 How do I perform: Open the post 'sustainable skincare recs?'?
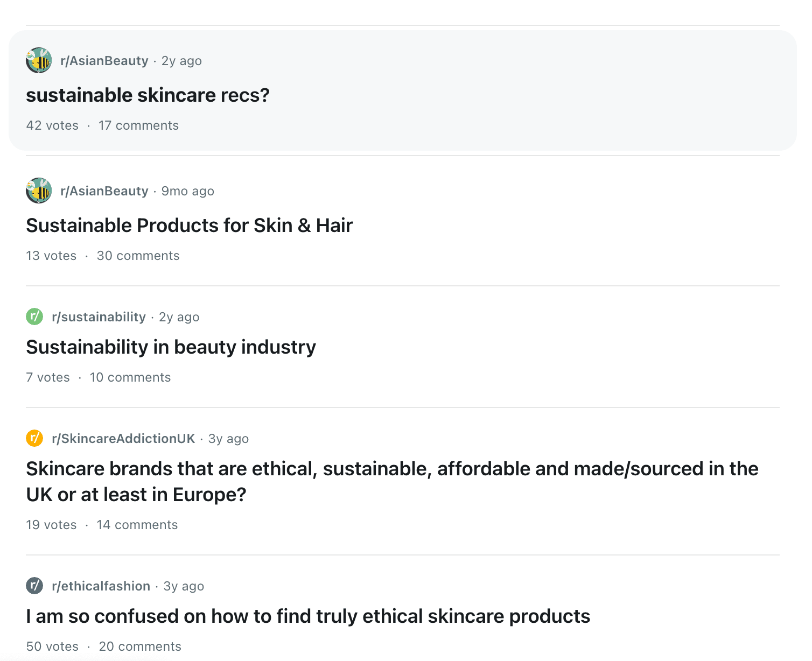148,95
